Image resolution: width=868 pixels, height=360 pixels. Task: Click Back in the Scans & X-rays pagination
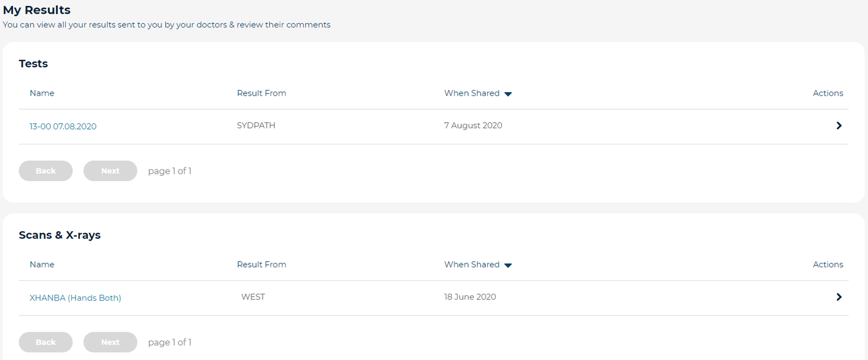coord(46,342)
